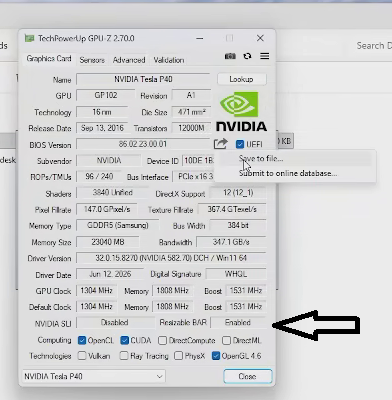Click the Default Clock value 1304 MHz

[x=96, y=306]
